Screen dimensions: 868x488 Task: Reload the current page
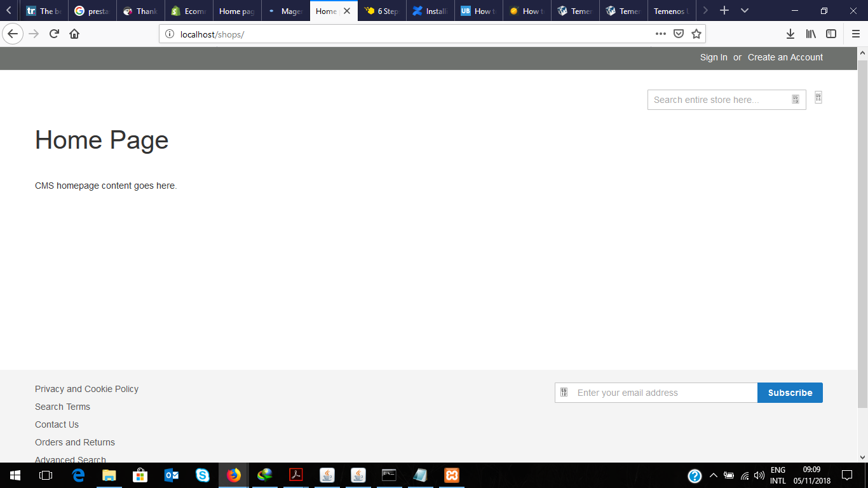[53, 33]
